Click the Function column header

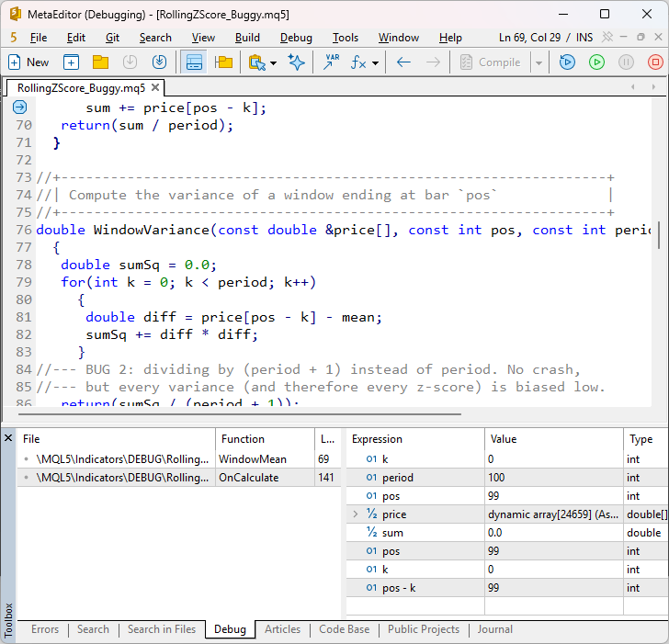(x=265, y=439)
